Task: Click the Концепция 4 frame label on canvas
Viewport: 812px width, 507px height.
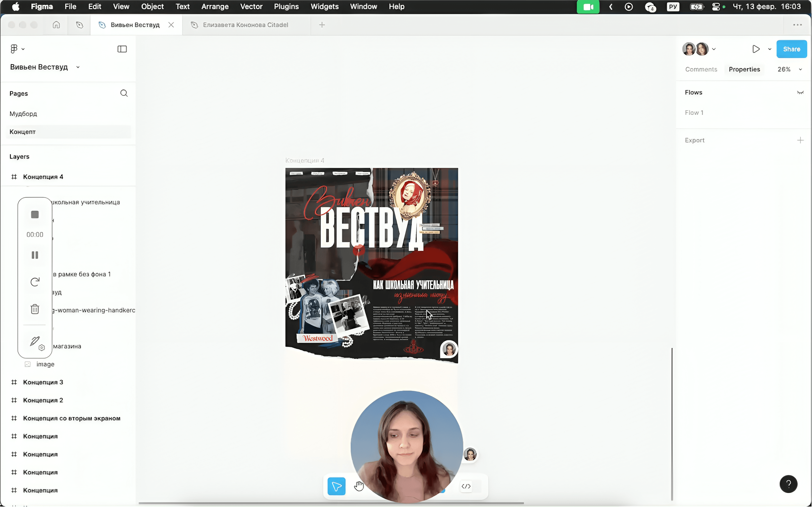Action: pyautogui.click(x=304, y=161)
